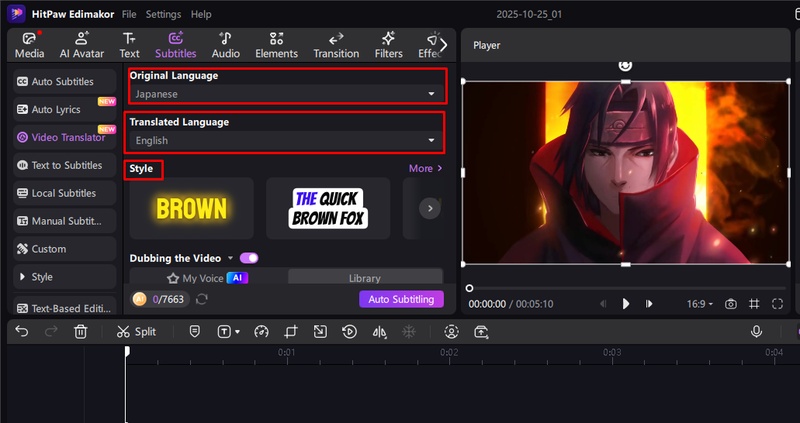Open the Translated Language dropdown
This screenshot has width=800, height=423.
pyautogui.click(x=287, y=141)
